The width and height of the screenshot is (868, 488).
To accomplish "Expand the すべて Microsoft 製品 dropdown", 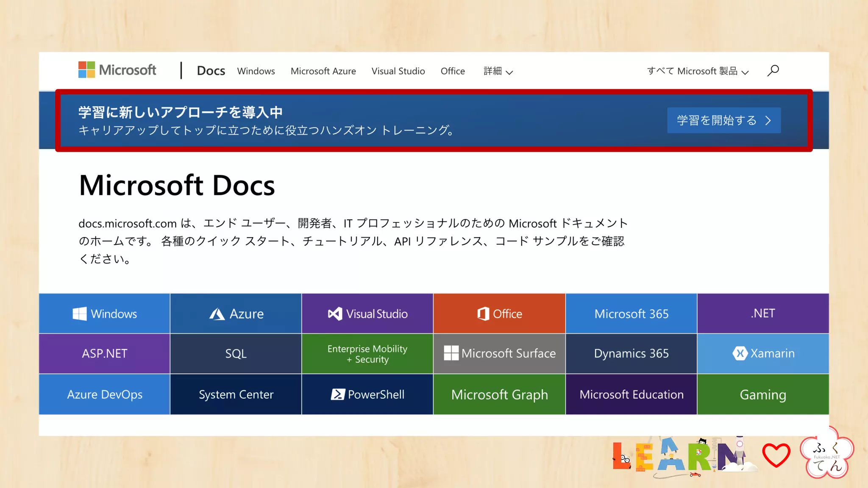I will click(698, 71).
